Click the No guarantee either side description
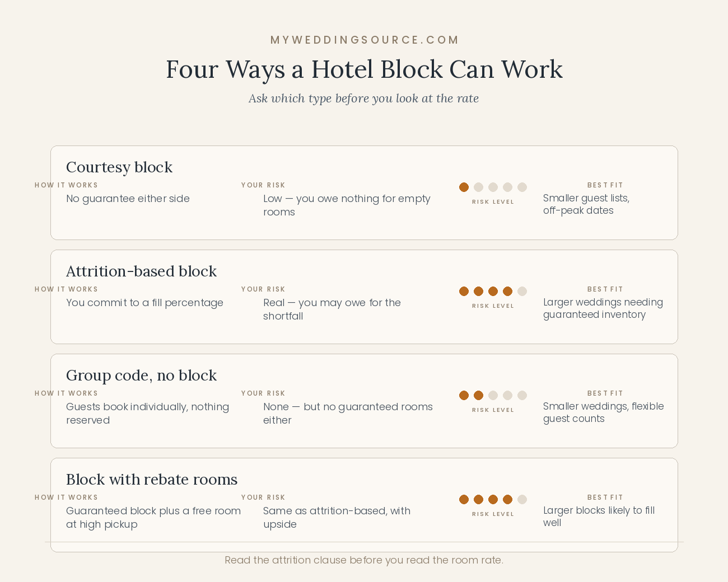Viewport: 728px width, 582px height. click(128, 199)
